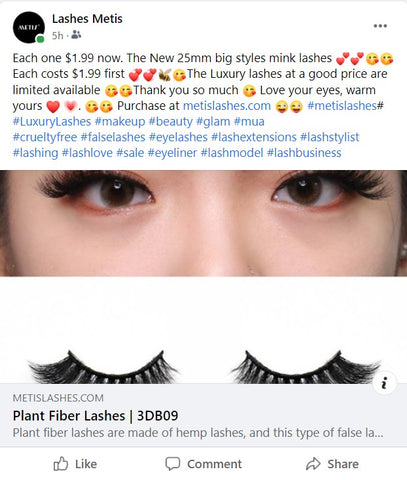Open Plant Fiber Lashes | 3DB09 title

(95, 416)
